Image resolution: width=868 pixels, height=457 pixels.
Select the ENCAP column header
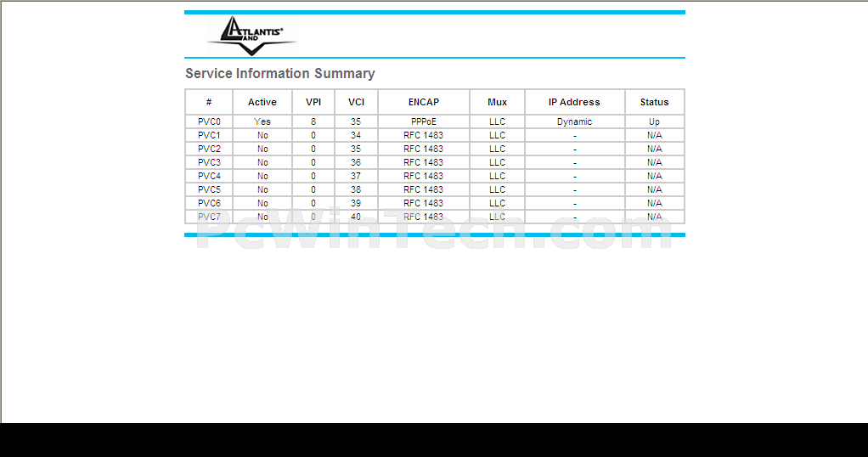click(x=423, y=102)
